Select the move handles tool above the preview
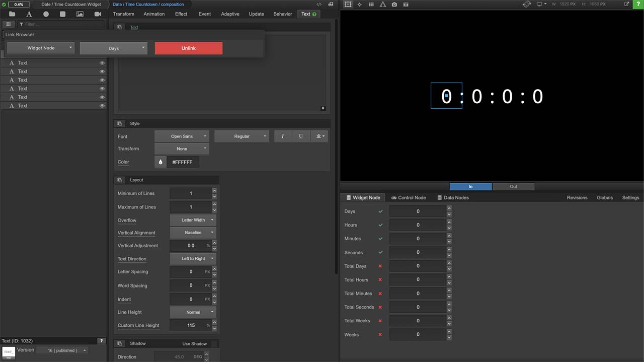Image resolution: width=644 pixels, height=362 pixels. 359,4
